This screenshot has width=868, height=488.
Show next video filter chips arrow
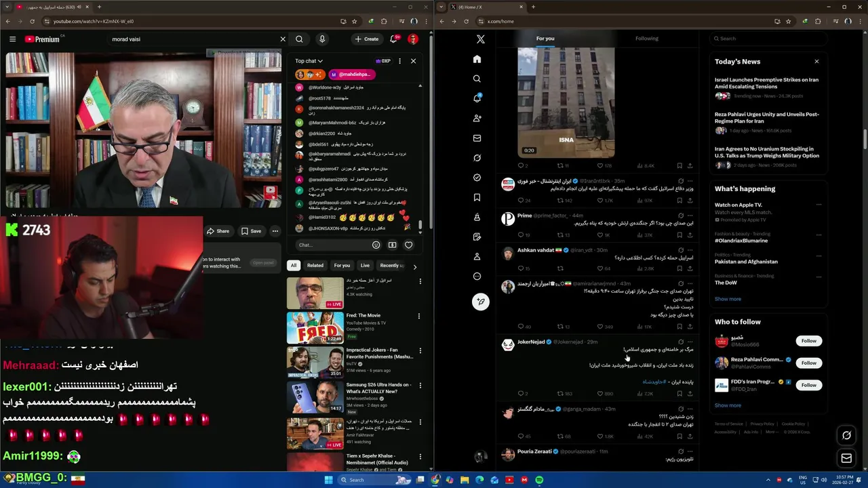[x=414, y=266]
